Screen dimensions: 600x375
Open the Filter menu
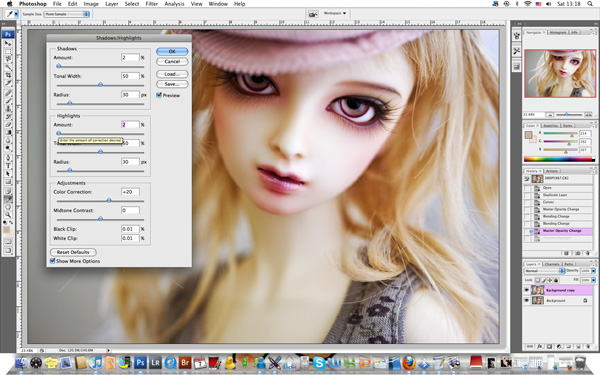(x=152, y=4)
